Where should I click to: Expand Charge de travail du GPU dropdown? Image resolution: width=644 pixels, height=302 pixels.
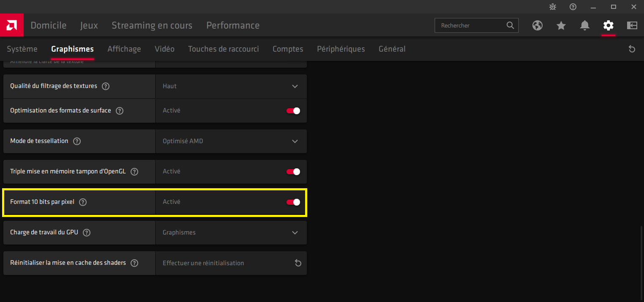[295, 233]
